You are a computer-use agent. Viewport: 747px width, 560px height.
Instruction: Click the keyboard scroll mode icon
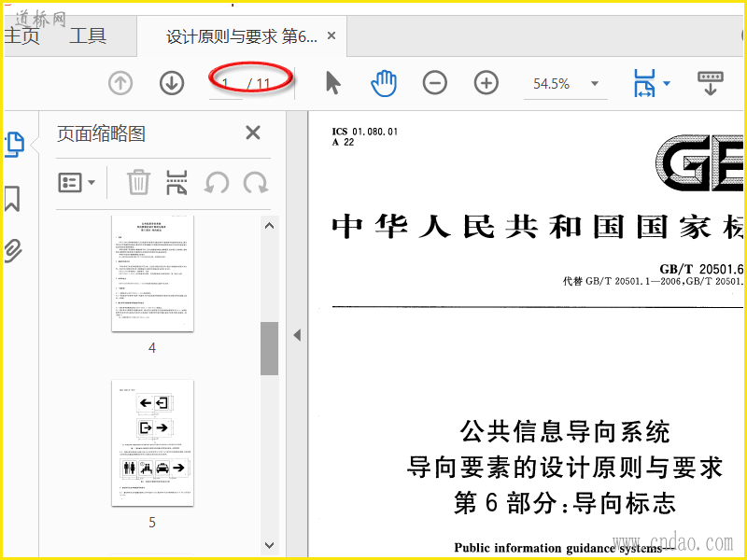pyautogui.click(x=711, y=83)
